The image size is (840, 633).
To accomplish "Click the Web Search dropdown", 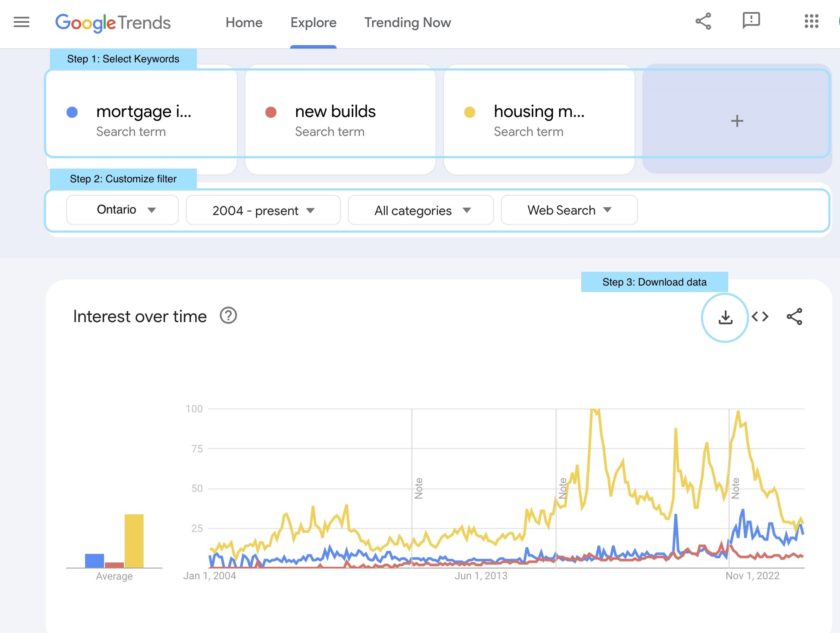I will tap(568, 210).
